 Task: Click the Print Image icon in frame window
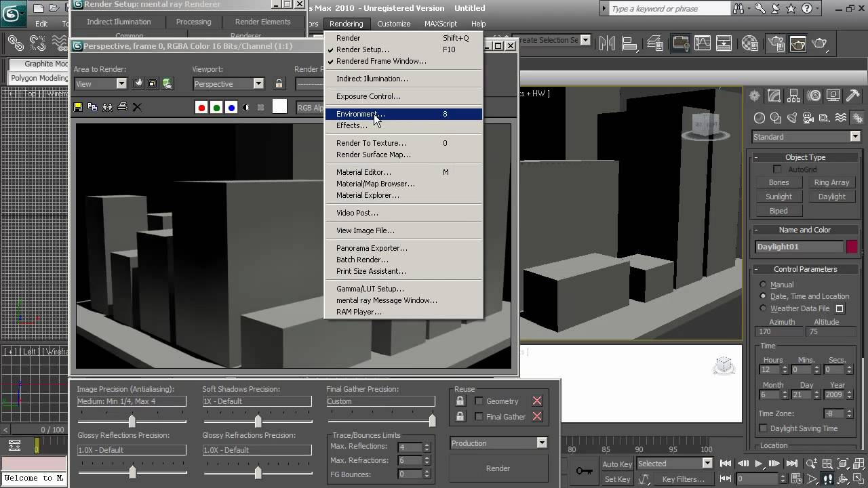pyautogui.click(x=122, y=107)
